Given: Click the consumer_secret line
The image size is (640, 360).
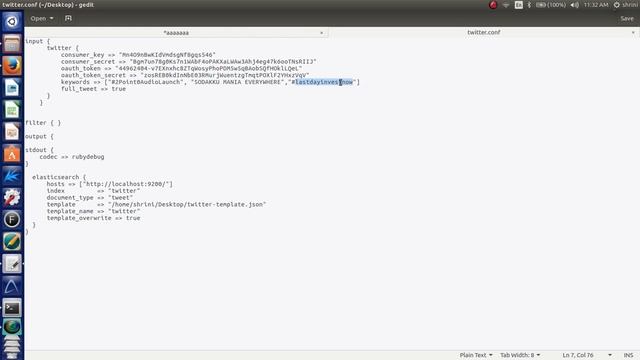Looking at the screenshot, I should (x=189, y=62).
